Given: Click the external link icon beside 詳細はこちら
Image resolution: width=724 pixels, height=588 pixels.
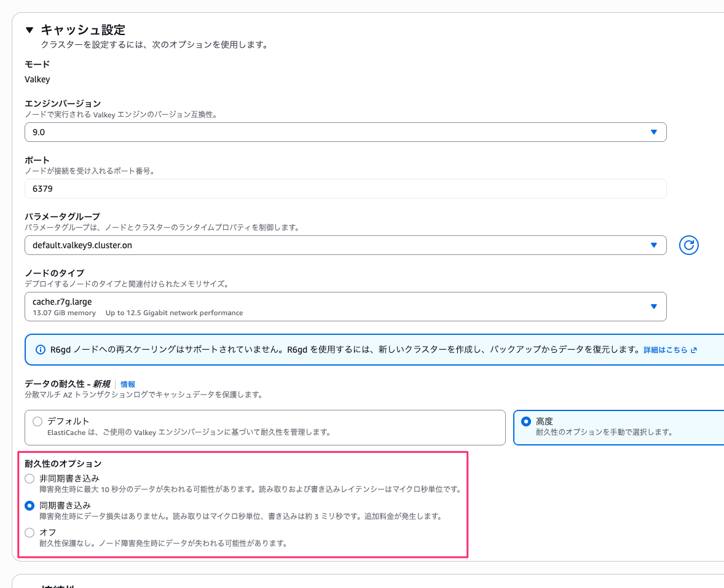Looking at the screenshot, I should 693,350.
